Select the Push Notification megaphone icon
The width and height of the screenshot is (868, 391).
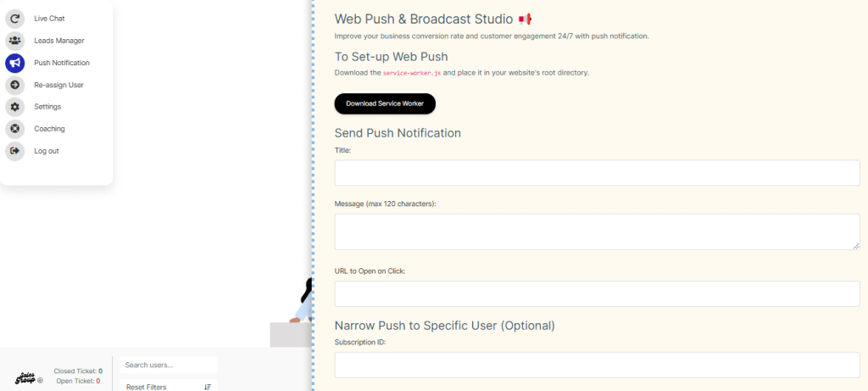point(15,63)
